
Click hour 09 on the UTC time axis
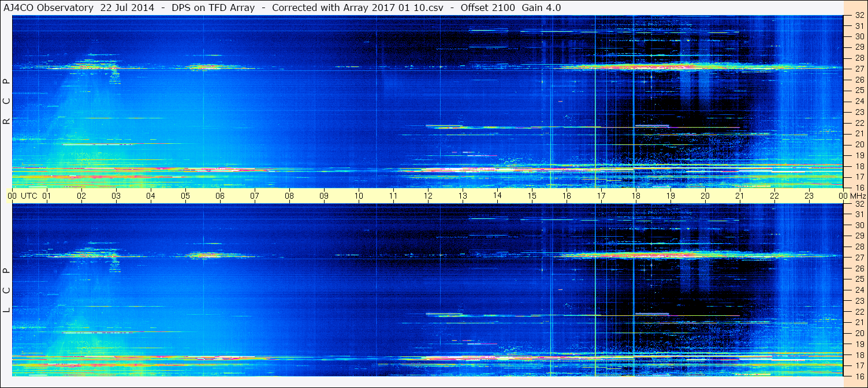tap(324, 196)
